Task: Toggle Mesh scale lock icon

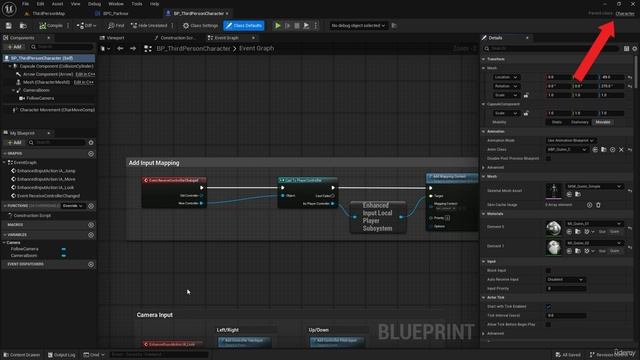Action: (526, 95)
